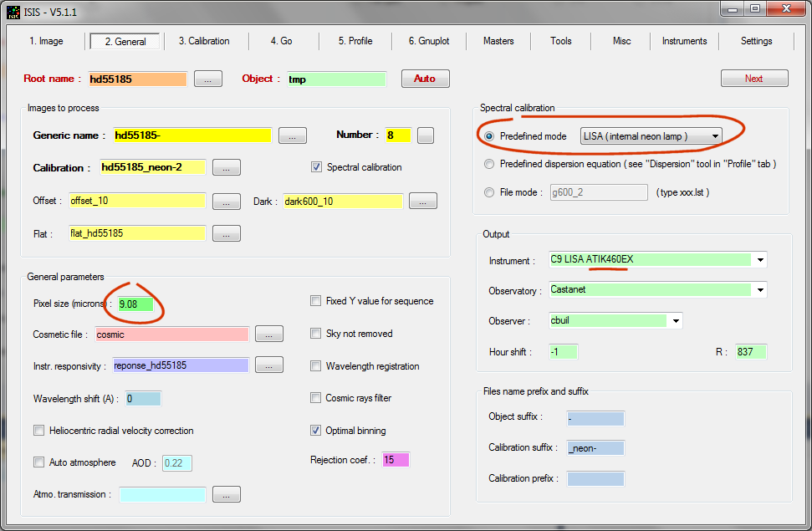Viewport: 812px width, 531px height.
Task: Enable the Cosmic rays filter checkbox
Action: click(316, 398)
